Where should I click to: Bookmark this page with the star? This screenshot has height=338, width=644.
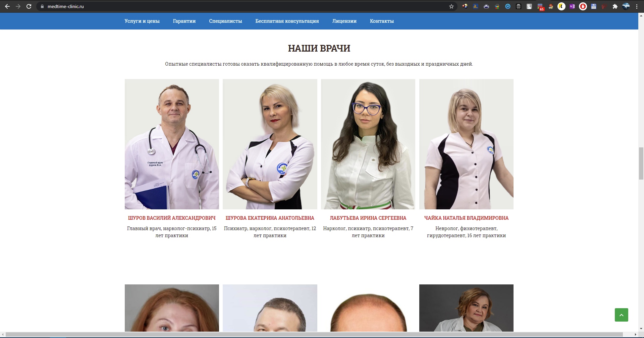451,6
